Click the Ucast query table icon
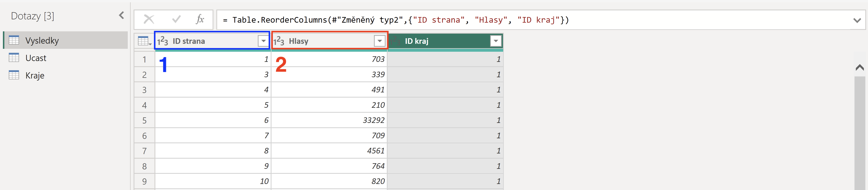The width and height of the screenshot is (868, 190). click(x=14, y=58)
